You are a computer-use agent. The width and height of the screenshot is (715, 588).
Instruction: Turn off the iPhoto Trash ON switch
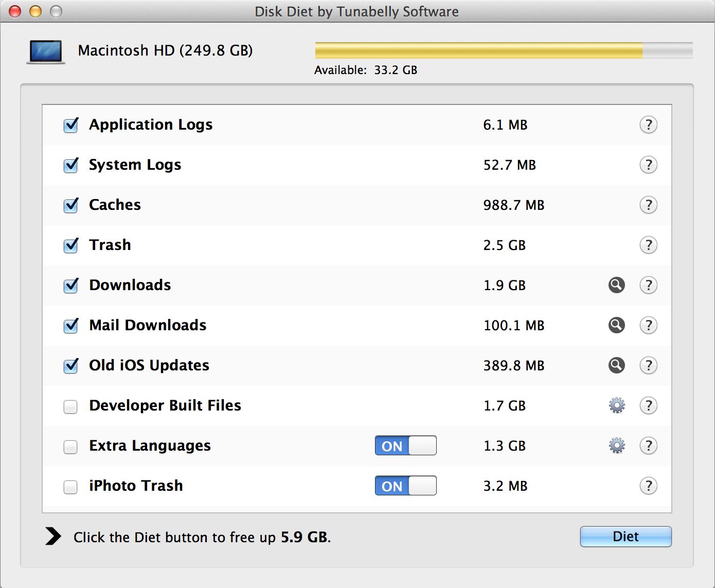pos(406,486)
